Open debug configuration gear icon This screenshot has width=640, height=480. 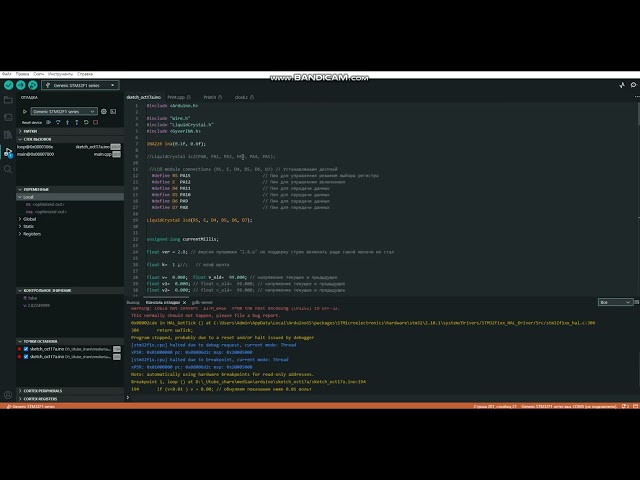104,111
